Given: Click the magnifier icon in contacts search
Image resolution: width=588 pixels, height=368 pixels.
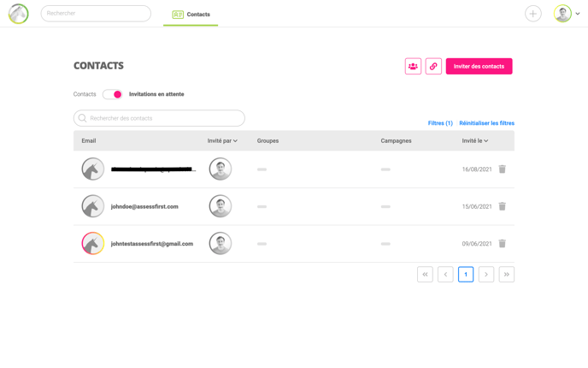Looking at the screenshot, I should tap(82, 118).
